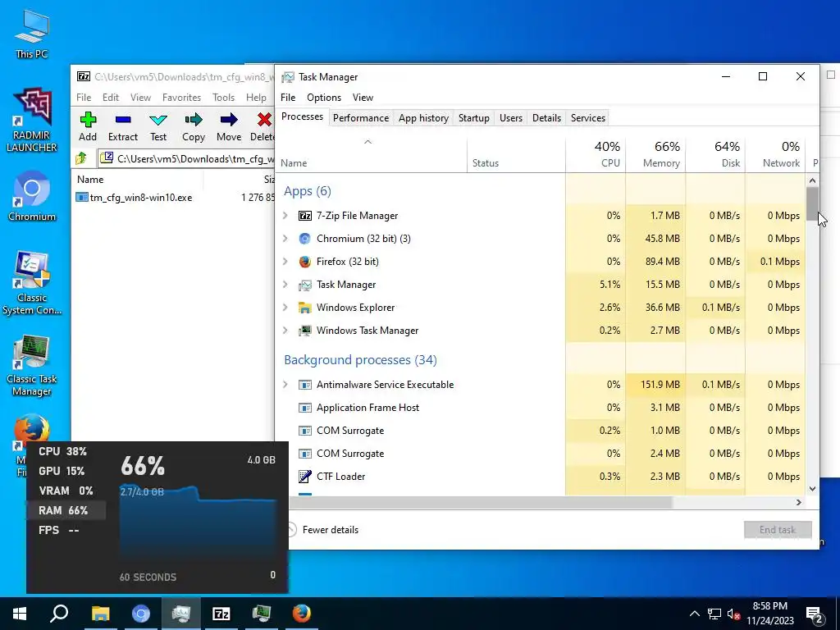Click scroll down arrow in process list
Screen dimensions: 840x630
[x=812, y=489]
